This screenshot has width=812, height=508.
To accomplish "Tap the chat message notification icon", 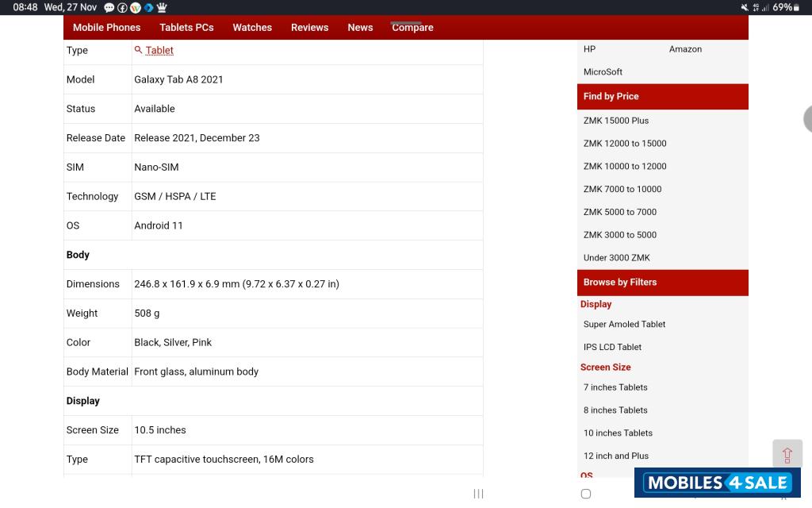I will (x=109, y=7).
